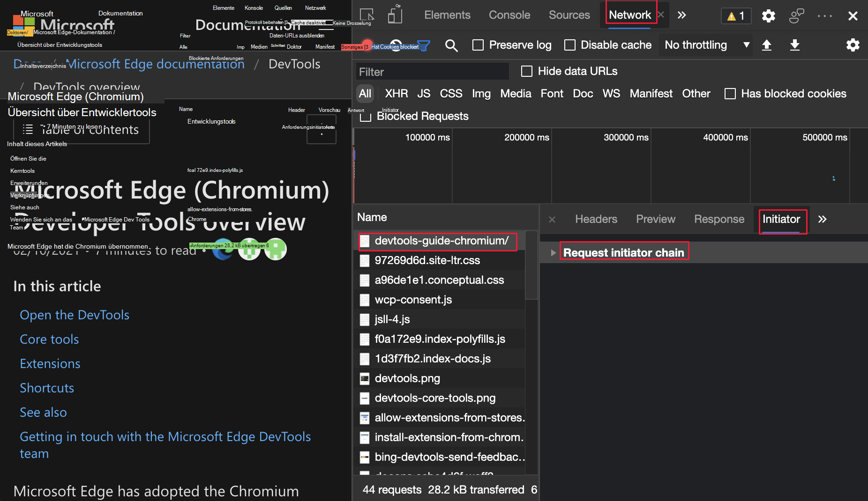Open the Response tab
Image resolution: width=868 pixels, height=501 pixels.
click(x=719, y=219)
